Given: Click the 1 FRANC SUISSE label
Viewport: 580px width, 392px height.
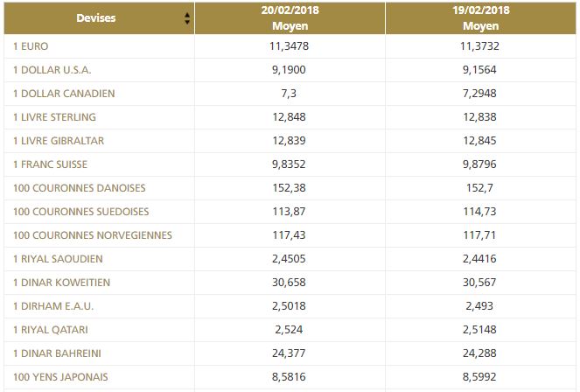Looking at the screenshot, I should [x=50, y=164].
